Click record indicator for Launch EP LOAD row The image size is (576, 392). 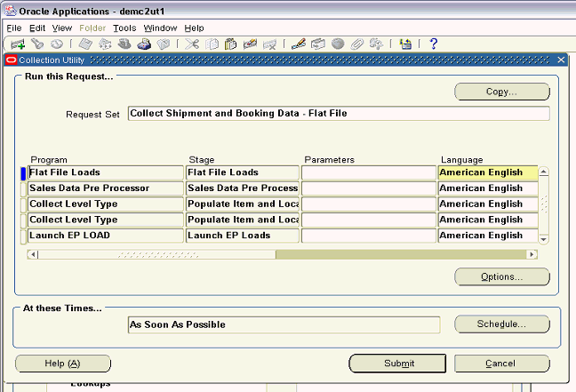[23, 236]
